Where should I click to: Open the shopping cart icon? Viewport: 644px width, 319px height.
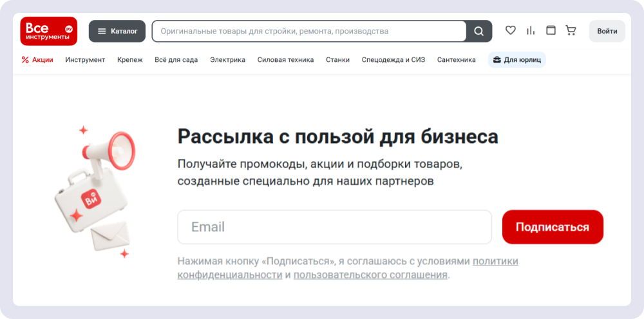pyautogui.click(x=571, y=30)
